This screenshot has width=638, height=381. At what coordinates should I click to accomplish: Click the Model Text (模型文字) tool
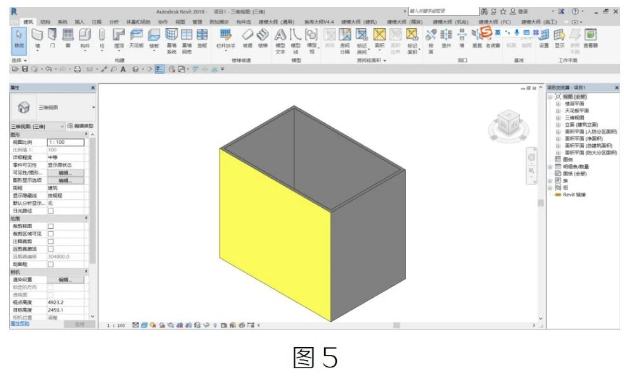[280, 40]
